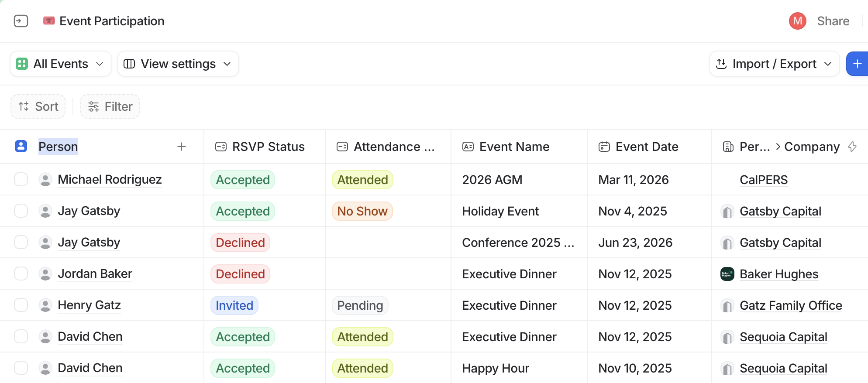The width and height of the screenshot is (868, 383).
Task: Open the CalPERS company link
Action: pos(763,179)
